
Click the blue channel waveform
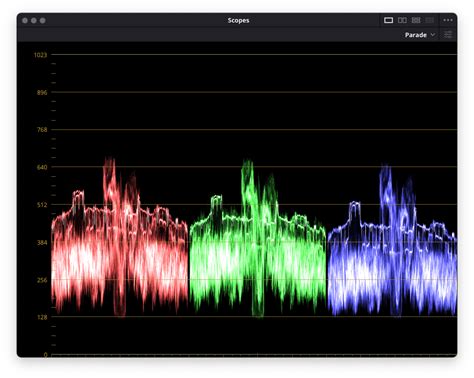pos(392,240)
